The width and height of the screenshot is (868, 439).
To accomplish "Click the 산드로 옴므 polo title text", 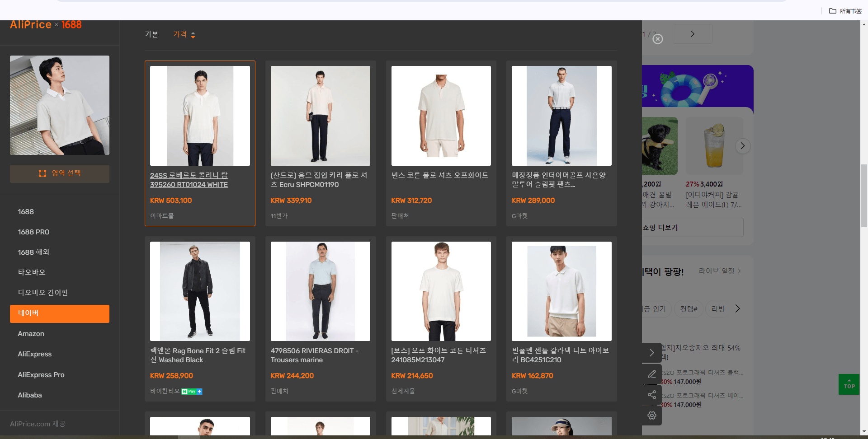I will click(x=319, y=180).
